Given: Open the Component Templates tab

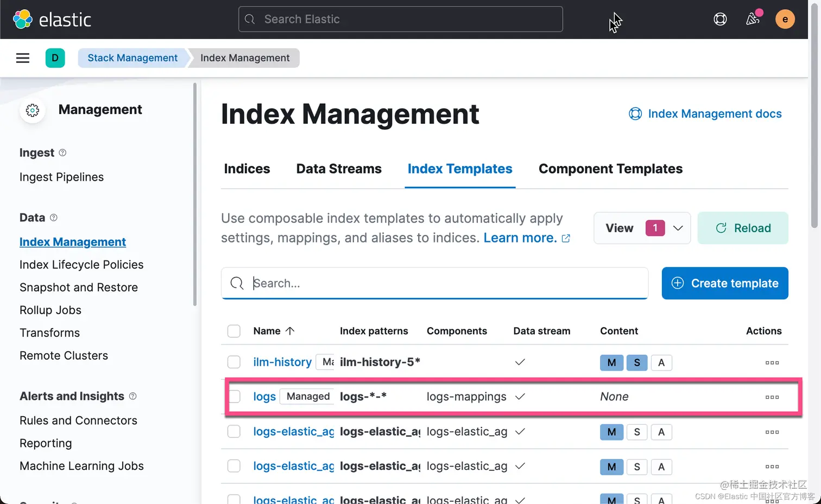Looking at the screenshot, I should pos(610,169).
